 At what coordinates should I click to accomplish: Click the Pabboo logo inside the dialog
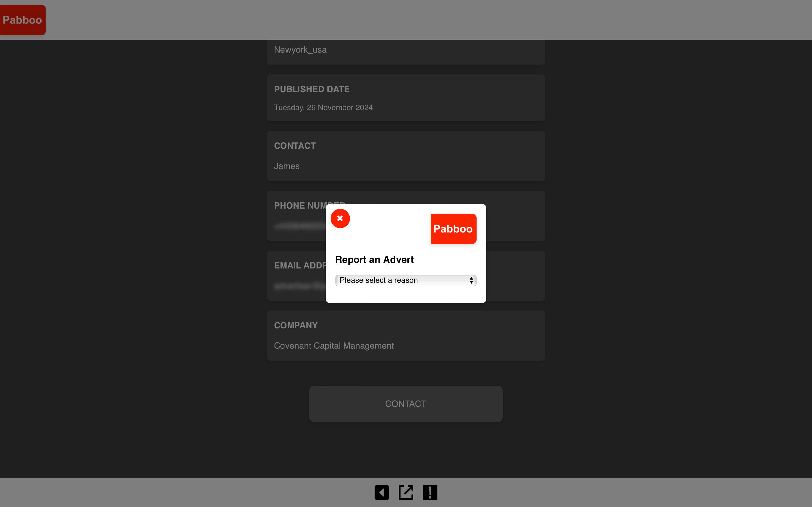(453, 229)
